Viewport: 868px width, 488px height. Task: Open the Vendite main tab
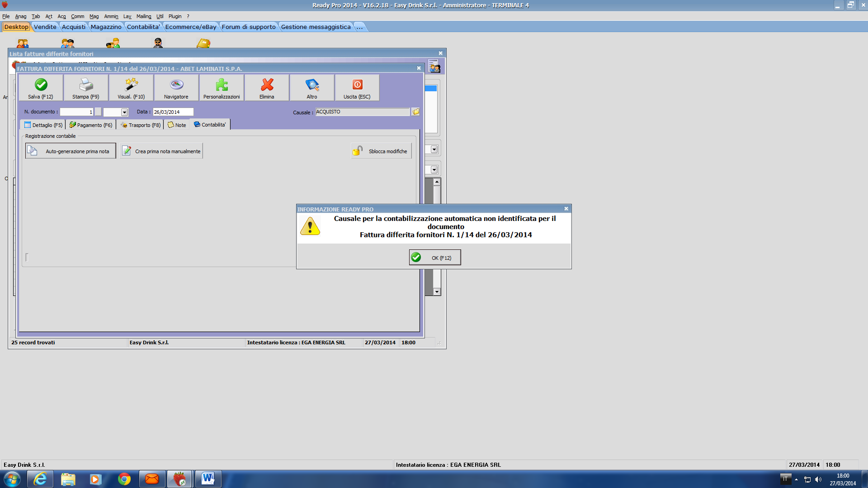(x=45, y=27)
